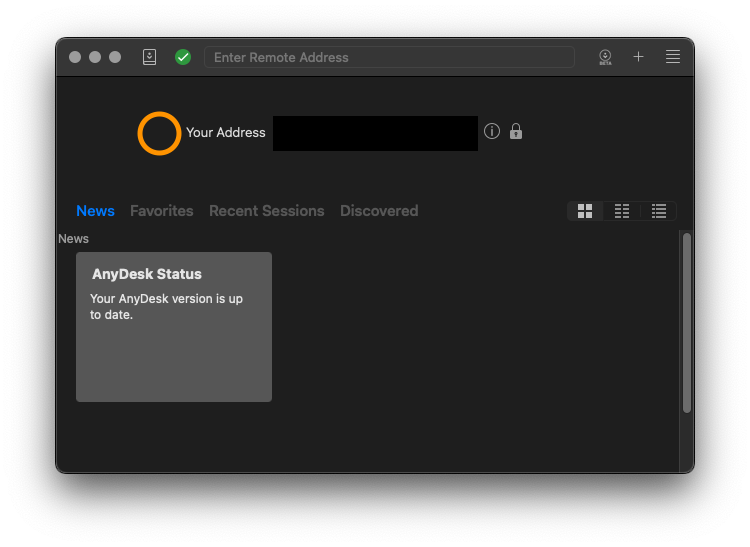Screen dimensions: 750x547
Task: Click the blacked-out Your Address value
Action: pyautogui.click(x=375, y=133)
